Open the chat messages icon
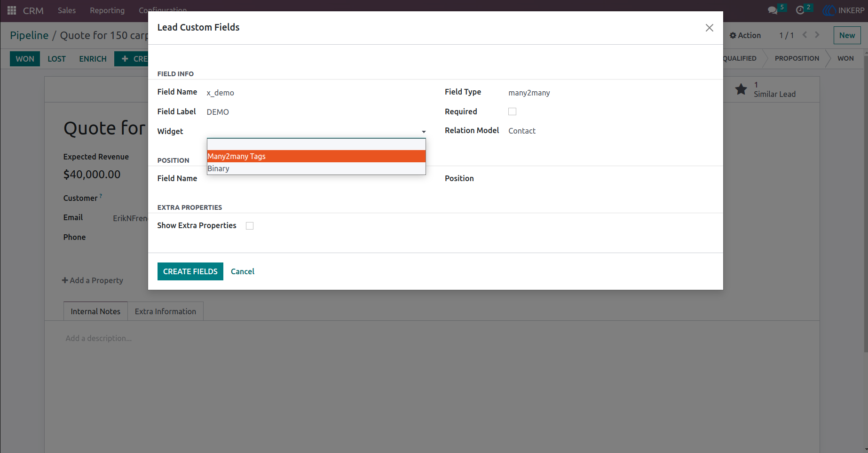The image size is (868, 453). pyautogui.click(x=772, y=10)
